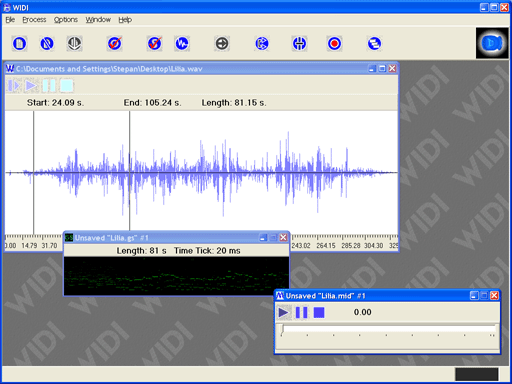Pause the Lilia.mid playback

(x=301, y=313)
